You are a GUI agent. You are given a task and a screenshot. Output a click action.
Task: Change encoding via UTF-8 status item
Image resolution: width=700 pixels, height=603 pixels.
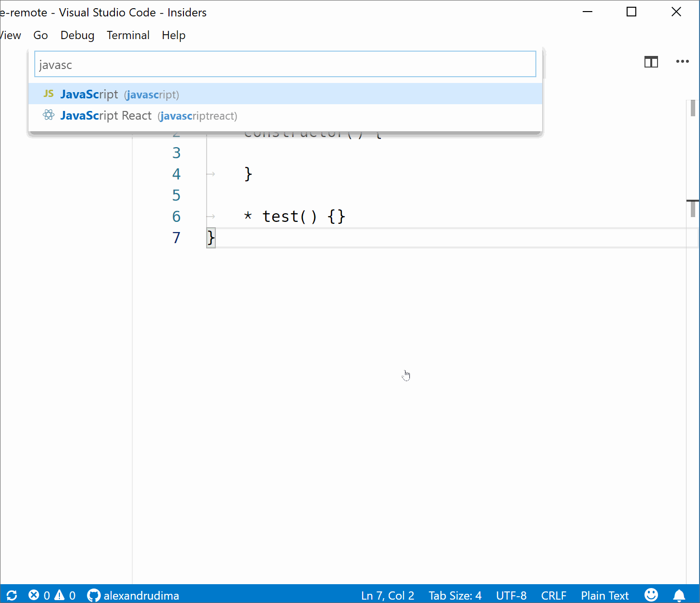511,595
